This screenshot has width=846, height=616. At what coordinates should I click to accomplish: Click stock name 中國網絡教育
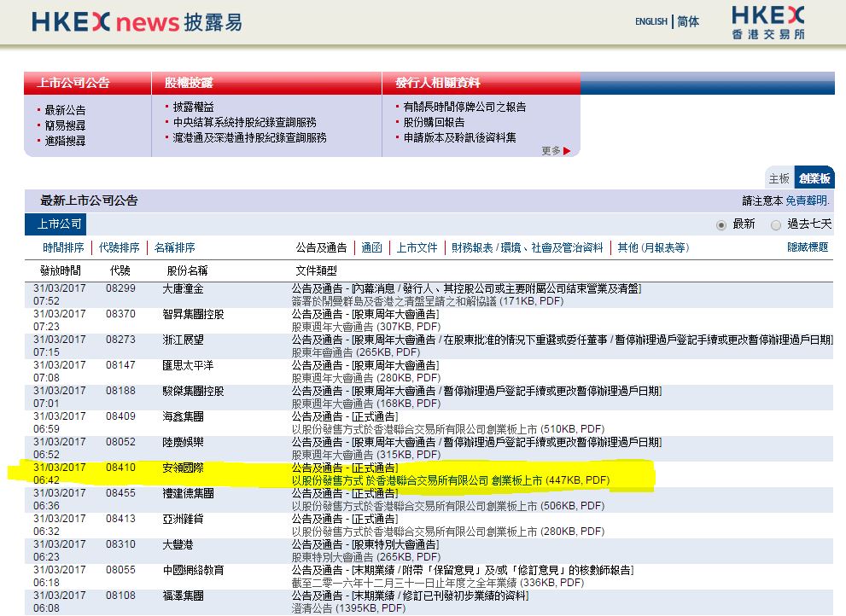(x=193, y=571)
